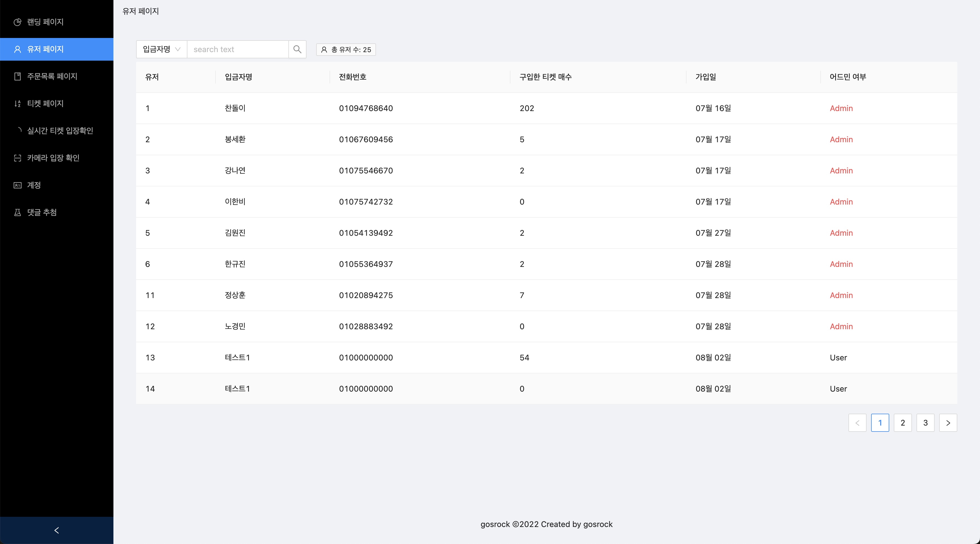Viewport: 980px width, 544px height.
Task: Click the comment raffle flask icon
Action: click(x=18, y=212)
